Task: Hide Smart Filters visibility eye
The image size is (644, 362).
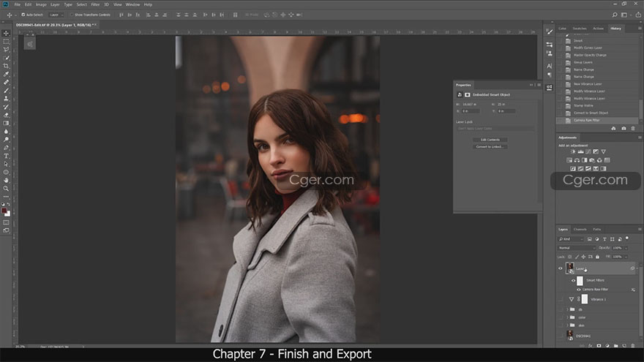Action: [x=573, y=281]
